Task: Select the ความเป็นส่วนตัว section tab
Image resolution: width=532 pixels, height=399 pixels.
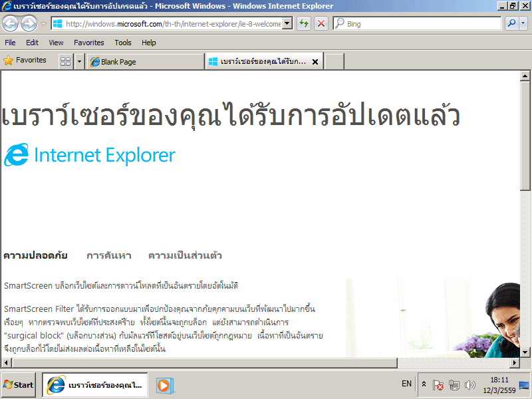Action: 186,255
